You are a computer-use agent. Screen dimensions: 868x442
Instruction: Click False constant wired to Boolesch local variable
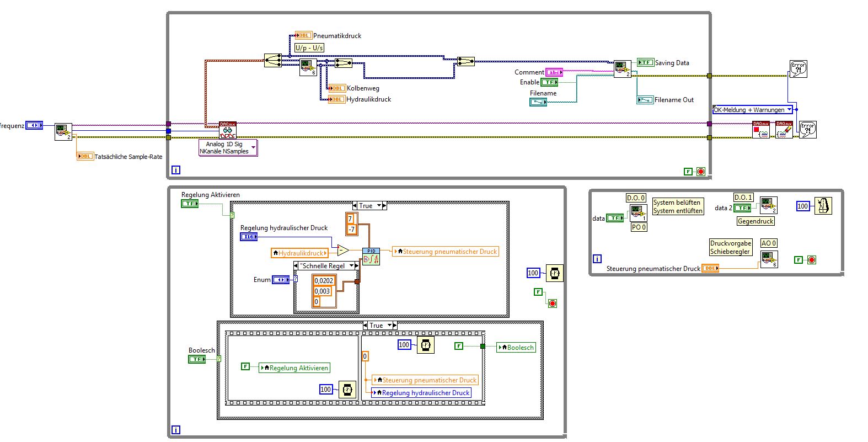click(x=458, y=346)
